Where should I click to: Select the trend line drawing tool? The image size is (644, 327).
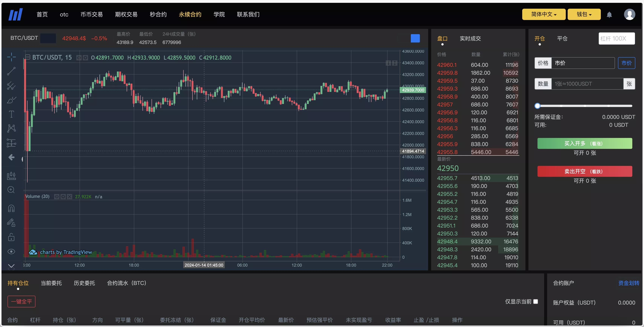click(x=11, y=71)
